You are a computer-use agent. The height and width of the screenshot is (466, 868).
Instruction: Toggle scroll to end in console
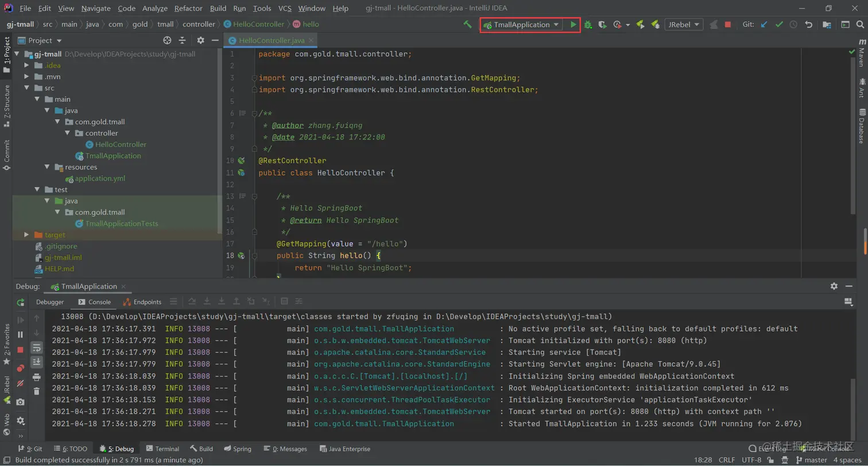click(x=37, y=362)
